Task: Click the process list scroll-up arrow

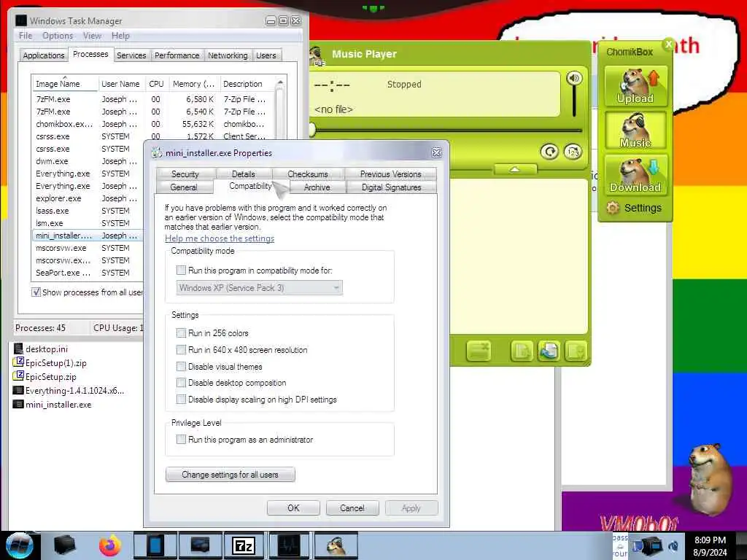Action: 280,83
